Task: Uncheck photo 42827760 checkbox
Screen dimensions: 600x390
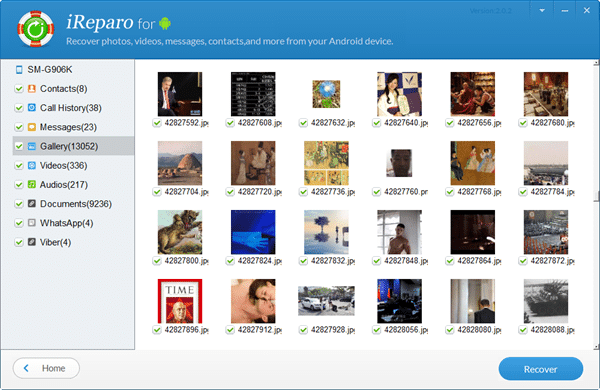Action: (377, 192)
